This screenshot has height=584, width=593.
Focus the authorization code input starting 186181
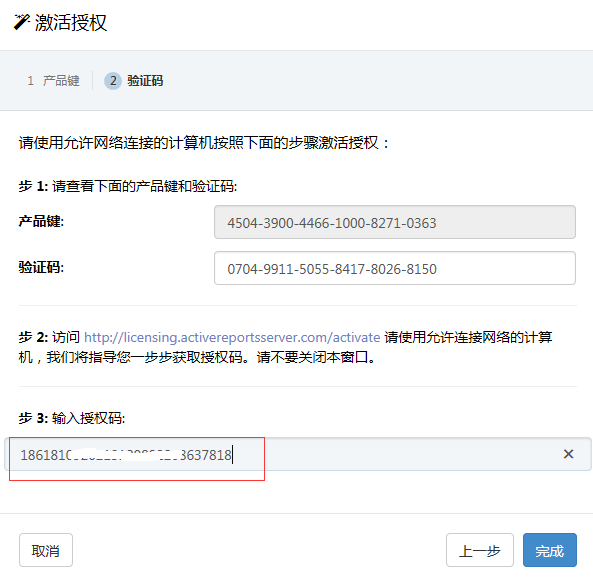[298, 454]
